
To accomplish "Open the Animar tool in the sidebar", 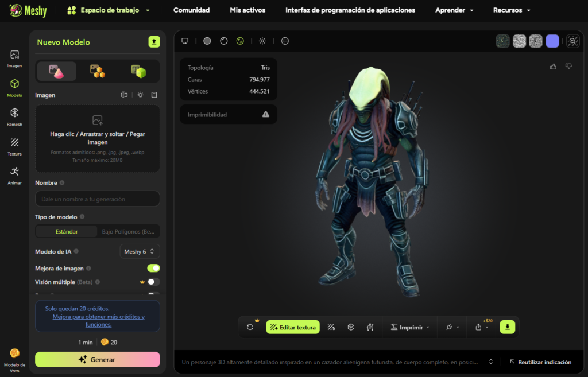I will click(14, 174).
